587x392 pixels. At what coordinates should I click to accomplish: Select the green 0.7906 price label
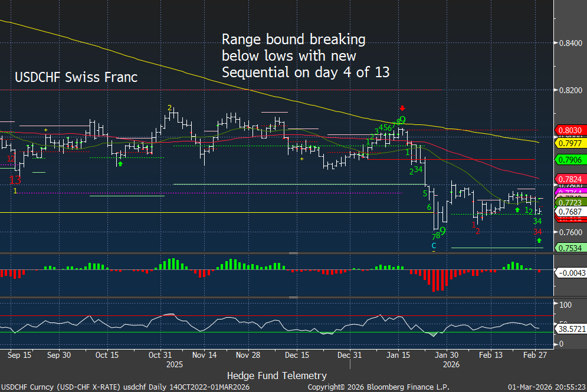570,159
